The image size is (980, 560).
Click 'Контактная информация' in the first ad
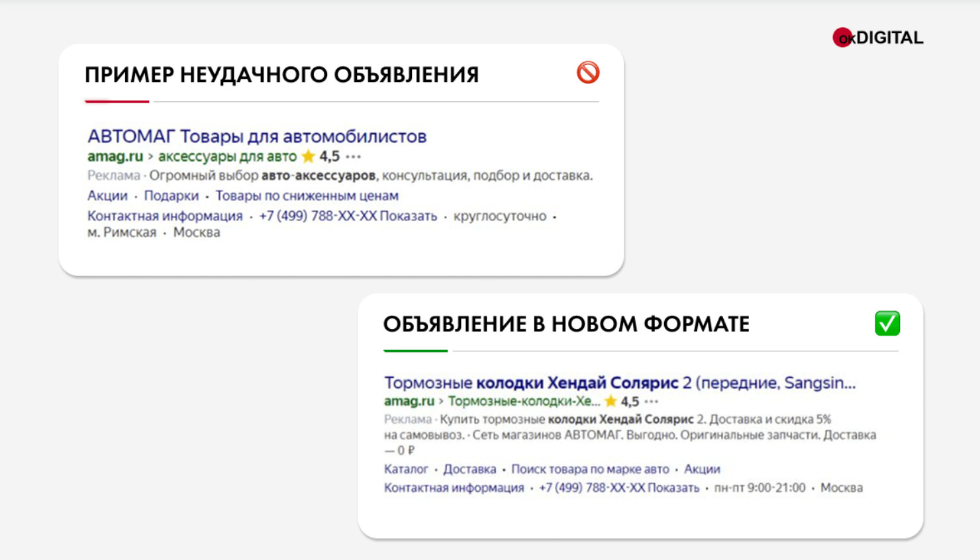click(x=165, y=216)
